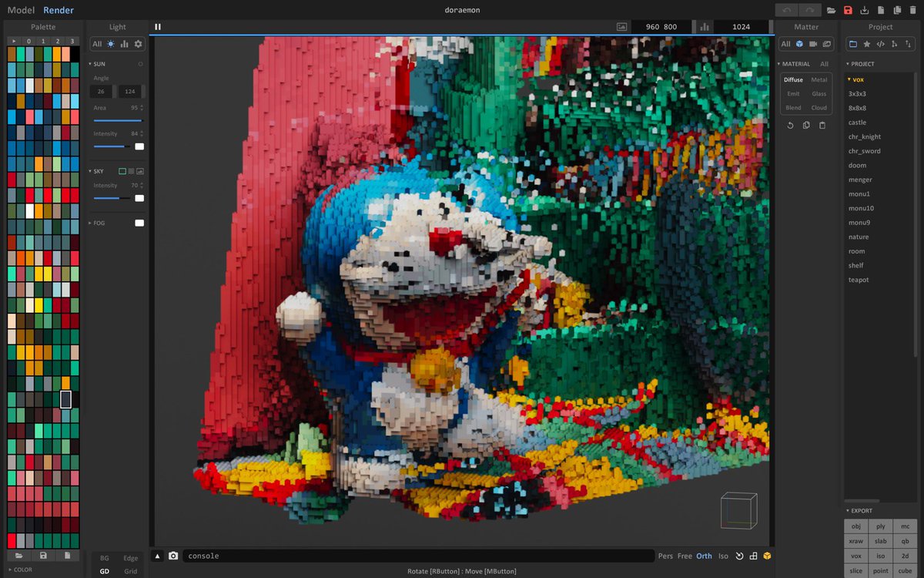Select the Emit material type
The image size is (924, 578).
793,94
